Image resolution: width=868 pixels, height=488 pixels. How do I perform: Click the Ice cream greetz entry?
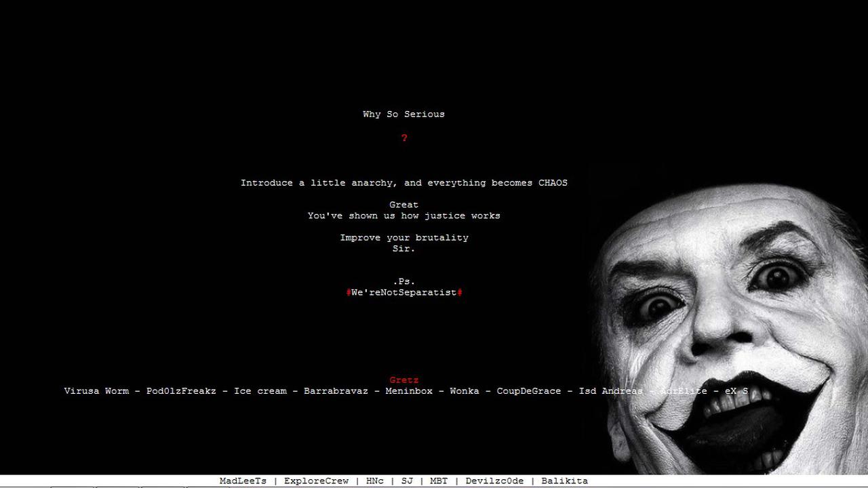[x=260, y=391]
